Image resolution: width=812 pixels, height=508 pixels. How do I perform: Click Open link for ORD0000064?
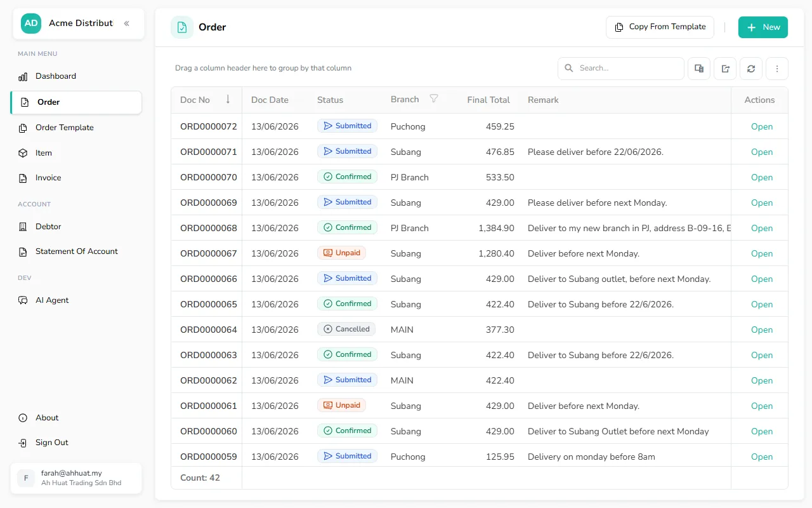click(762, 330)
